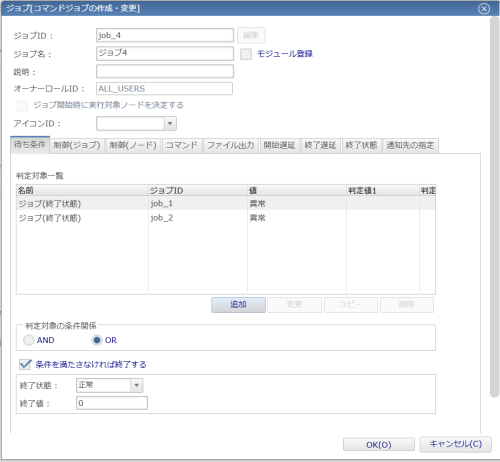Click the 変更 button
500x462 pixels.
295,305
